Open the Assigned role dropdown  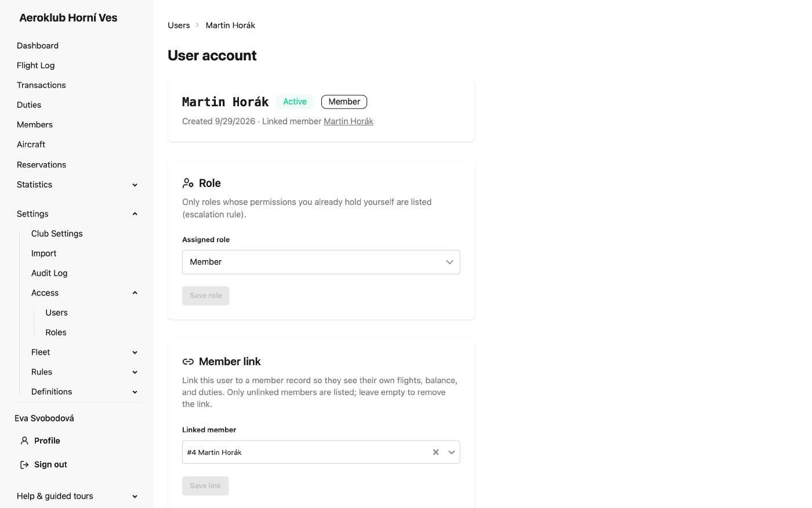[x=321, y=262]
